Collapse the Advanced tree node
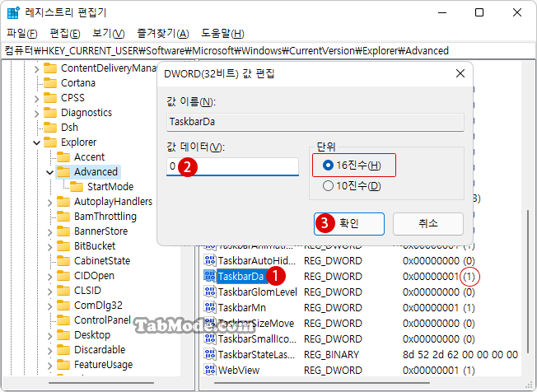Screen dimensions: 537x392 [50, 172]
